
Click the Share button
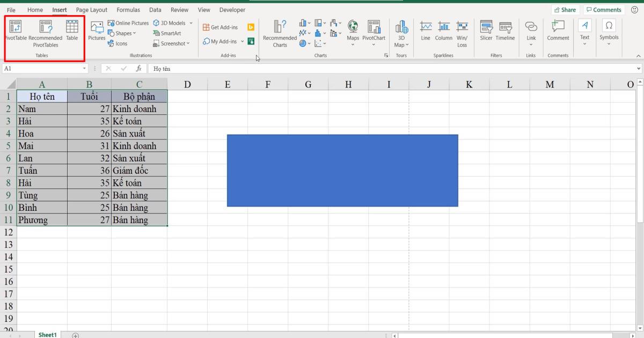pyautogui.click(x=565, y=9)
